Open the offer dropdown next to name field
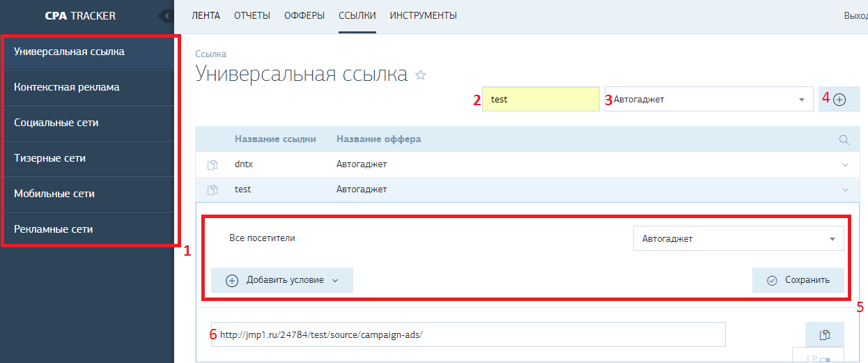This screenshot has width=868, height=363. pos(708,100)
